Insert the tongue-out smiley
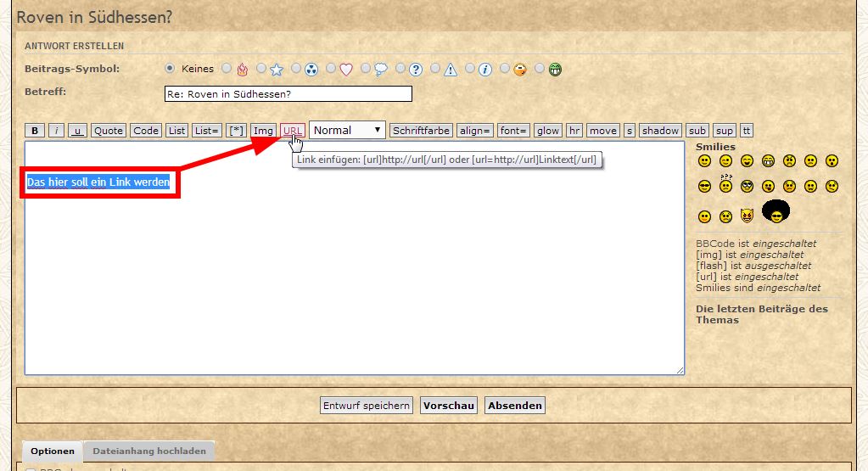This screenshot has width=868, height=471. (768, 186)
